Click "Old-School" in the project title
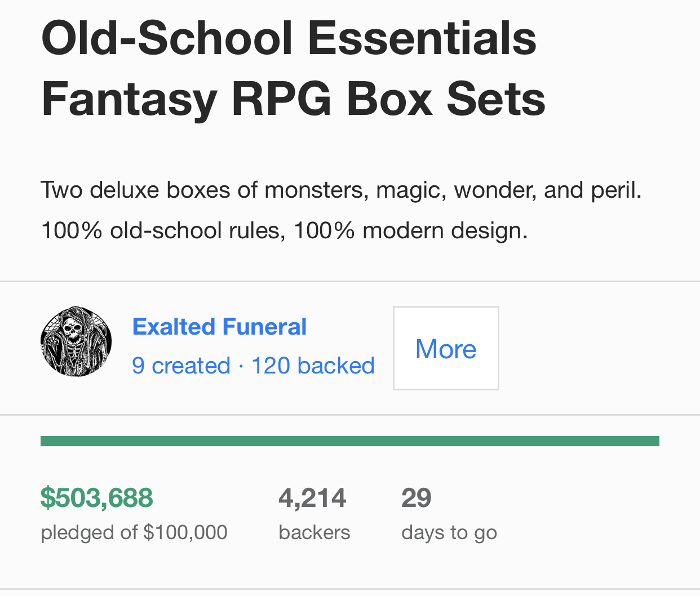The width and height of the screenshot is (700, 596). (167, 38)
